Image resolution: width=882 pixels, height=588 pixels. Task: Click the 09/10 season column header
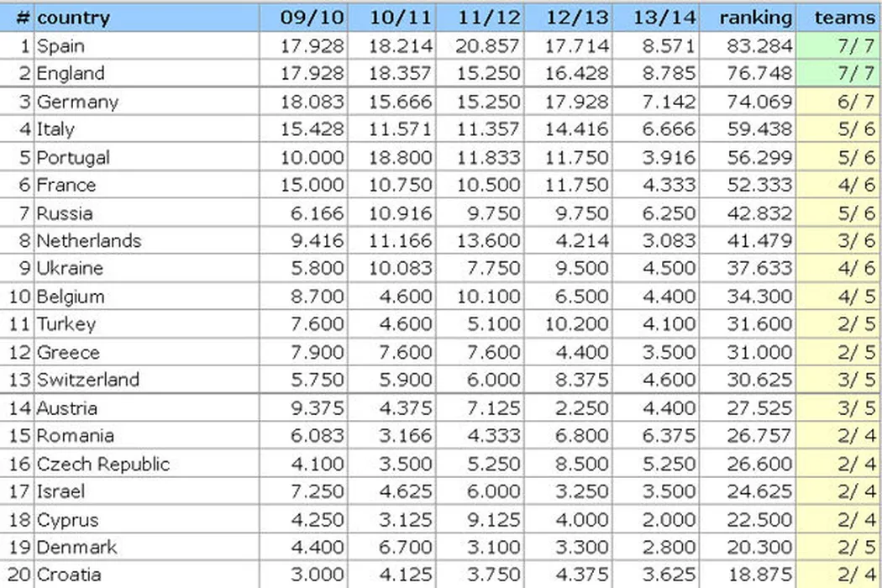click(310, 17)
